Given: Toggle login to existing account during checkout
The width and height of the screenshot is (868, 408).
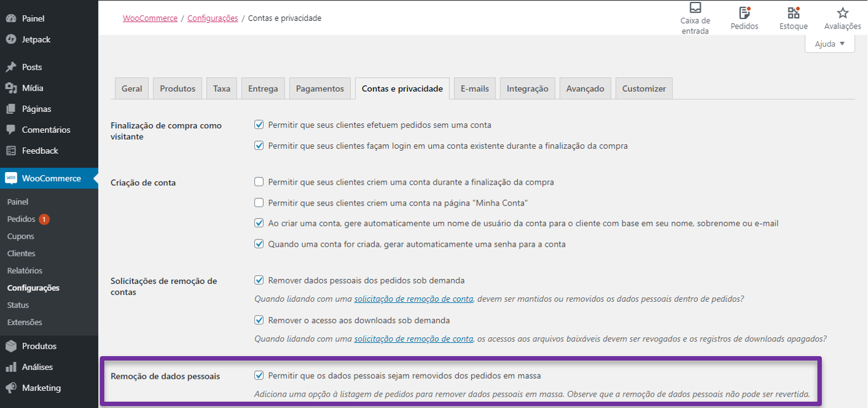Looking at the screenshot, I should click(259, 145).
